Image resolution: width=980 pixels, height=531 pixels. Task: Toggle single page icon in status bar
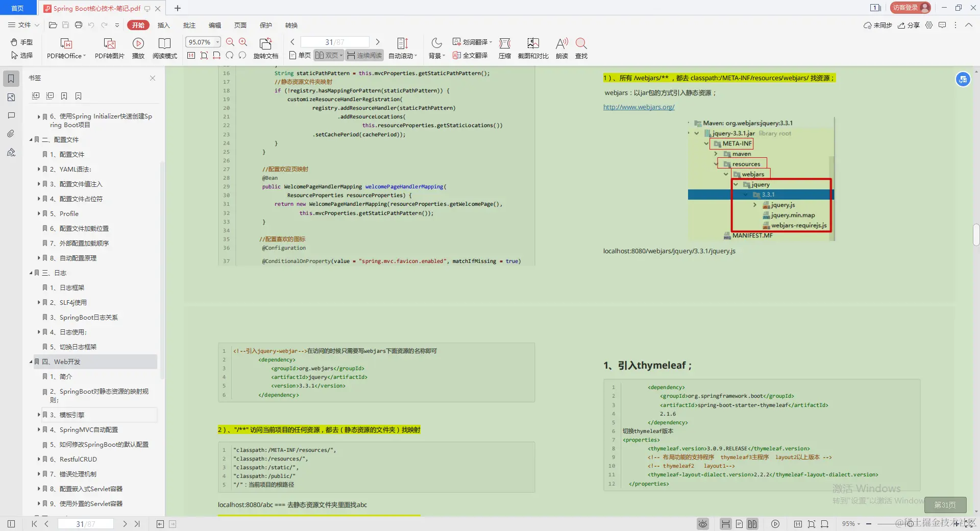point(739,524)
